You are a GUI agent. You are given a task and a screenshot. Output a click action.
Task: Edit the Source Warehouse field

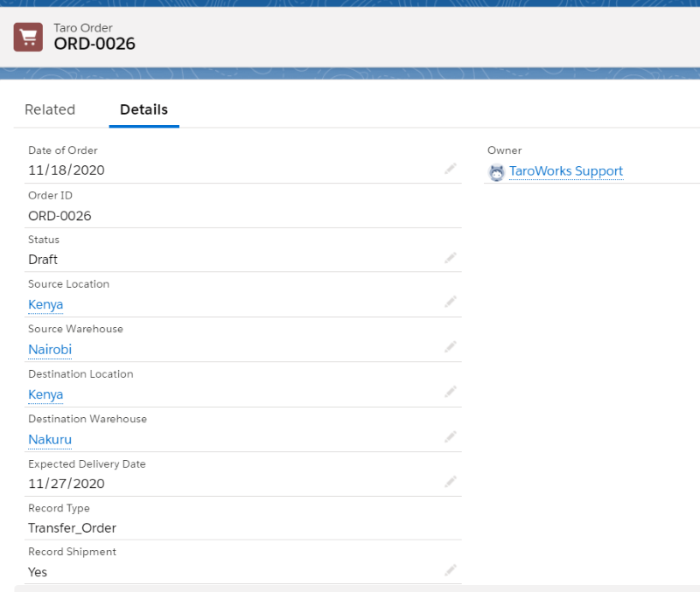(451, 346)
